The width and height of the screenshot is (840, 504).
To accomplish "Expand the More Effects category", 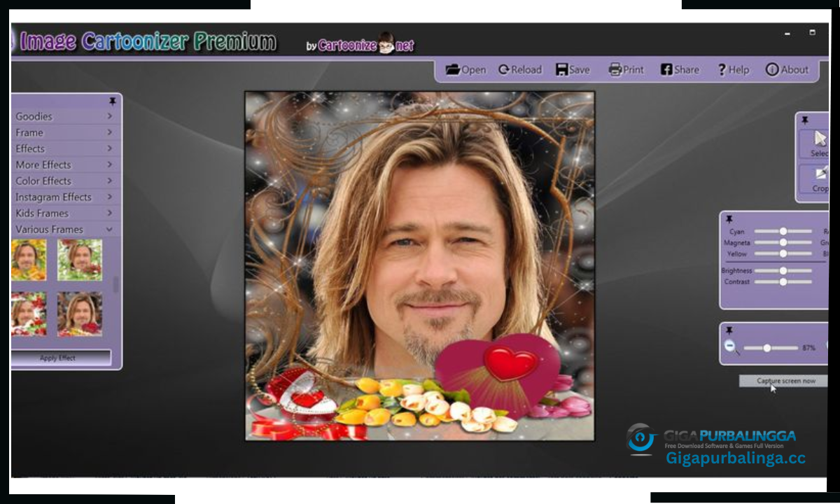I will point(66,164).
